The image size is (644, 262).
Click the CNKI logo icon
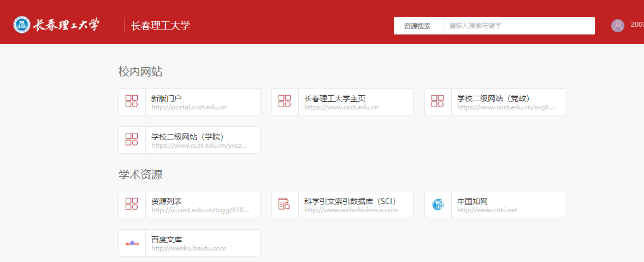click(438, 205)
